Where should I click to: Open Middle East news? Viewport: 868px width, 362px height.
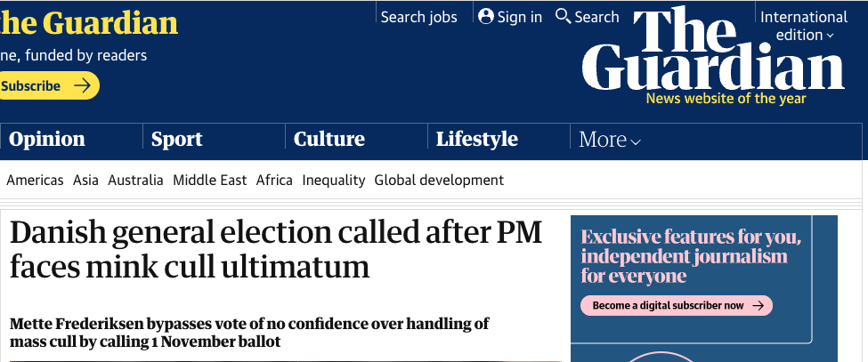pos(209,180)
